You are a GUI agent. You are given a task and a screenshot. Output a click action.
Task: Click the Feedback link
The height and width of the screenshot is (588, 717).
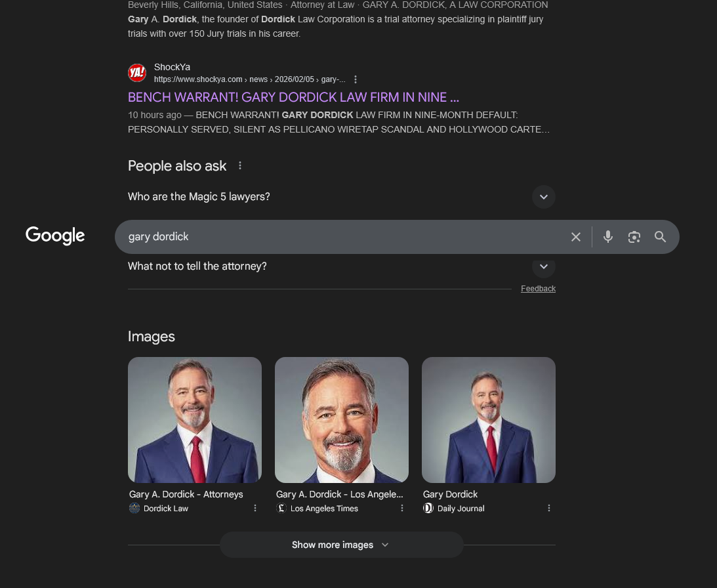(x=538, y=289)
